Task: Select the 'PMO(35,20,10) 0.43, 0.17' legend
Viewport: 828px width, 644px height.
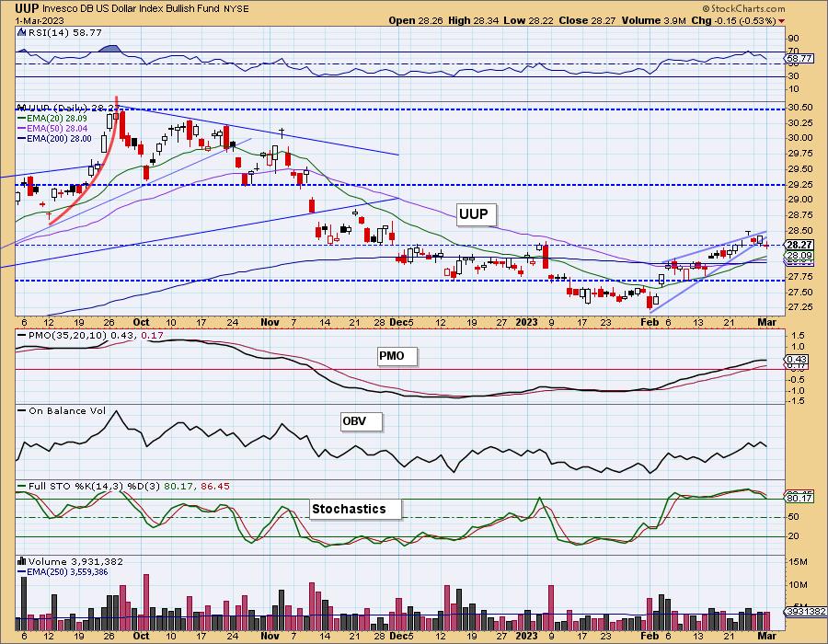Action: (90, 335)
